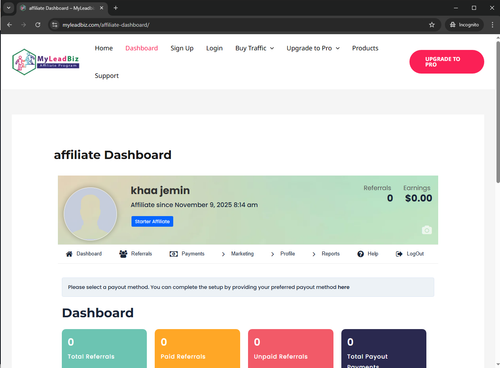Click the Paid Referrals orange card
The height and width of the screenshot is (368, 500).
[197, 348]
